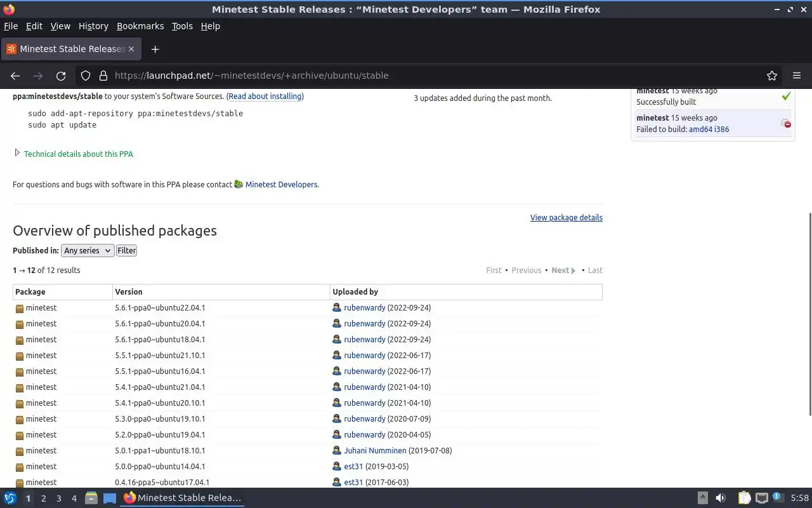
Task: Switch to workspace 2 in taskbar
Action: point(43,498)
